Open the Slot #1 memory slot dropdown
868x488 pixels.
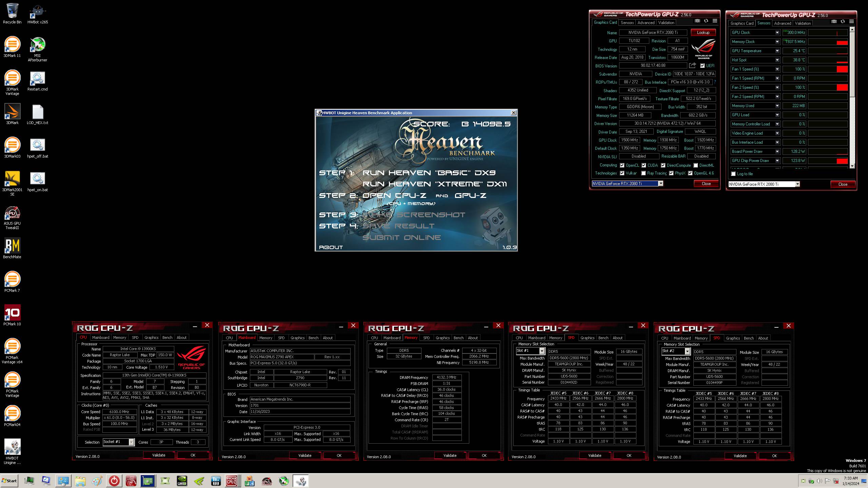542,351
